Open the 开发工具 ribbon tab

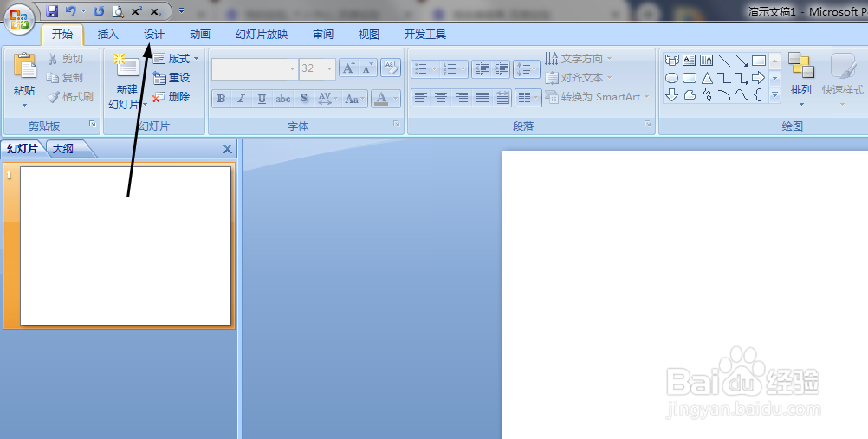[425, 35]
